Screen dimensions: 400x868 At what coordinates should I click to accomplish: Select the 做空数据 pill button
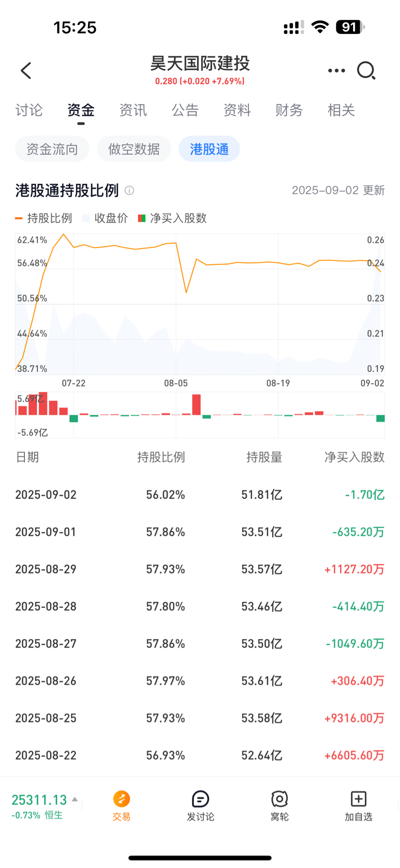[x=134, y=149]
